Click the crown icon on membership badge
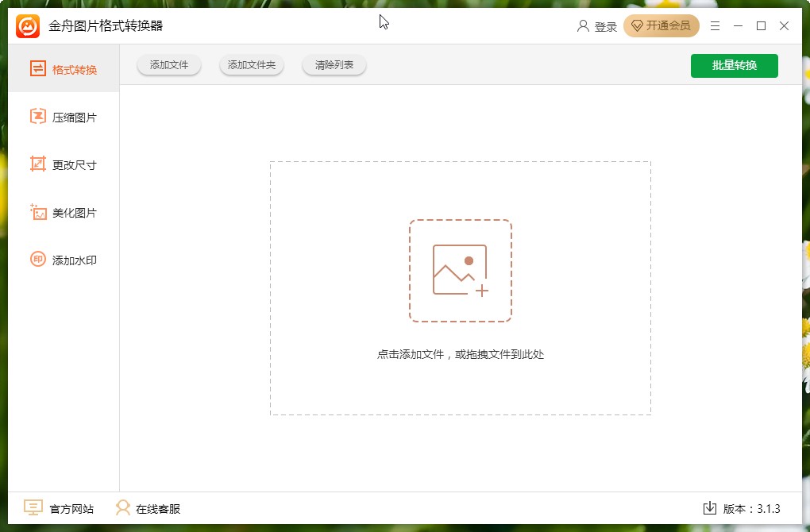 pyautogui.click(x=638, y=25)
